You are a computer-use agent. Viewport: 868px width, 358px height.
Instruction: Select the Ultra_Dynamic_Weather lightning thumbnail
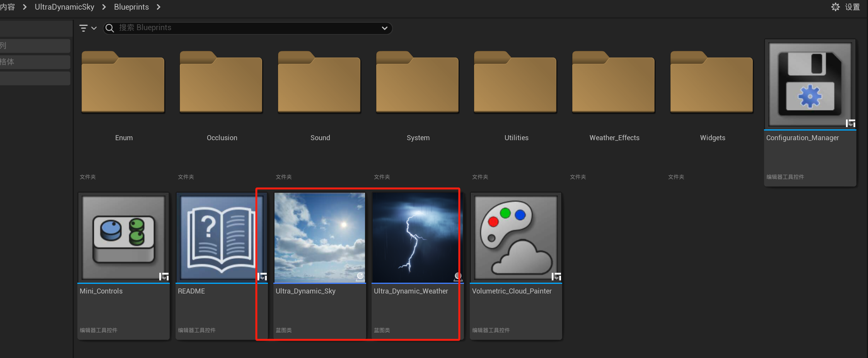418,238
